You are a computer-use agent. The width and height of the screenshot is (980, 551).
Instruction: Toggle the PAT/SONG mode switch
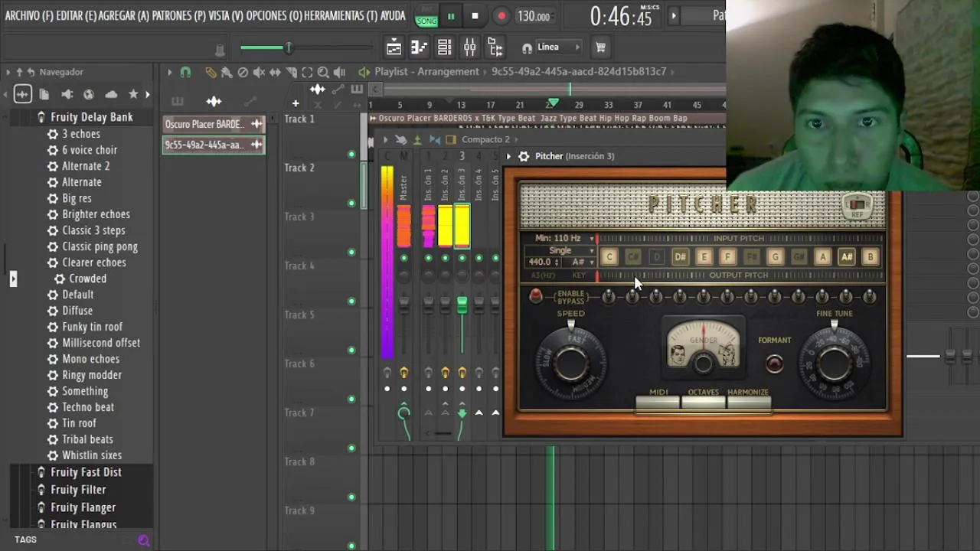426,17
